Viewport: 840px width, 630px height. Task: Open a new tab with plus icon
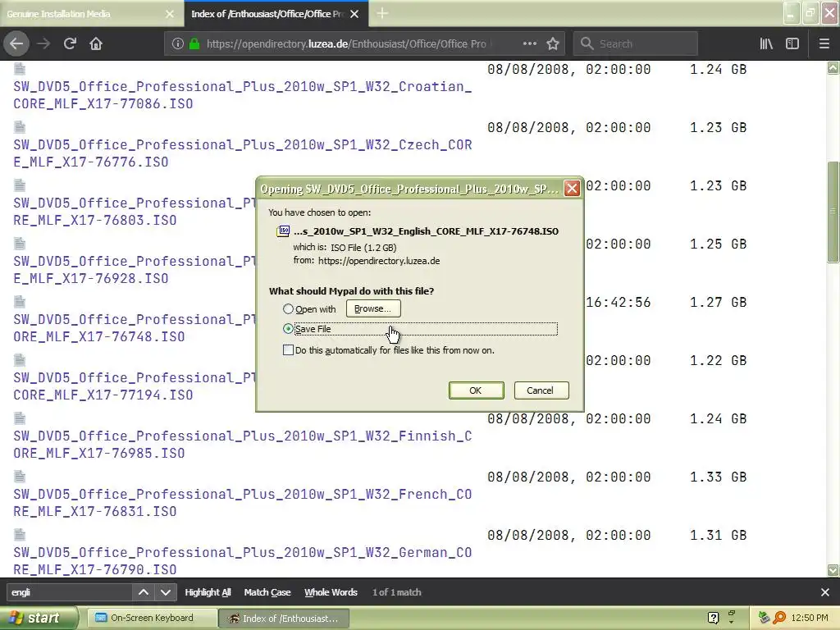[x=382, y=13]
